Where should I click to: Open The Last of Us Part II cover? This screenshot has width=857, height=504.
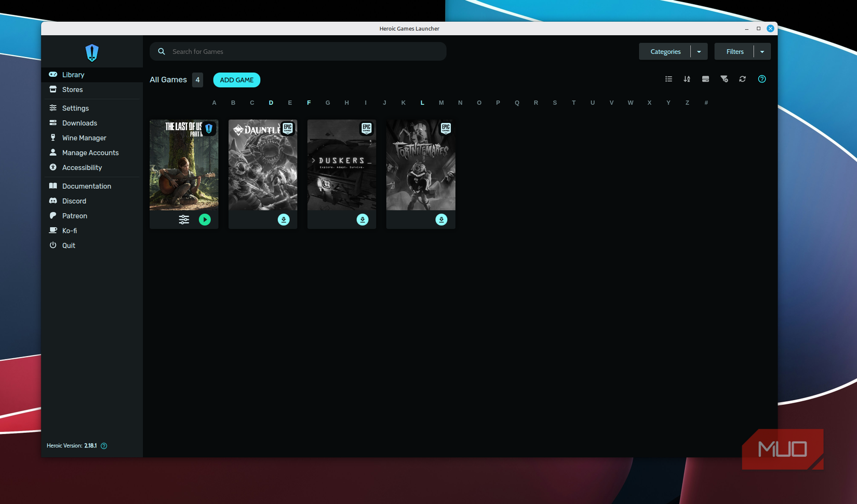[184, 165]
